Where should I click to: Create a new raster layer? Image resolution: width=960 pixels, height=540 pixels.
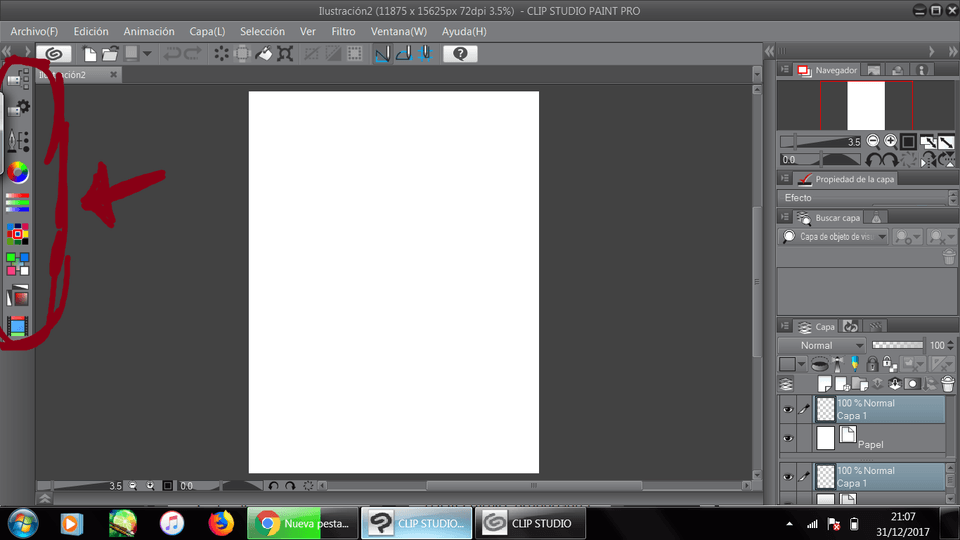[x=825, y=384]
